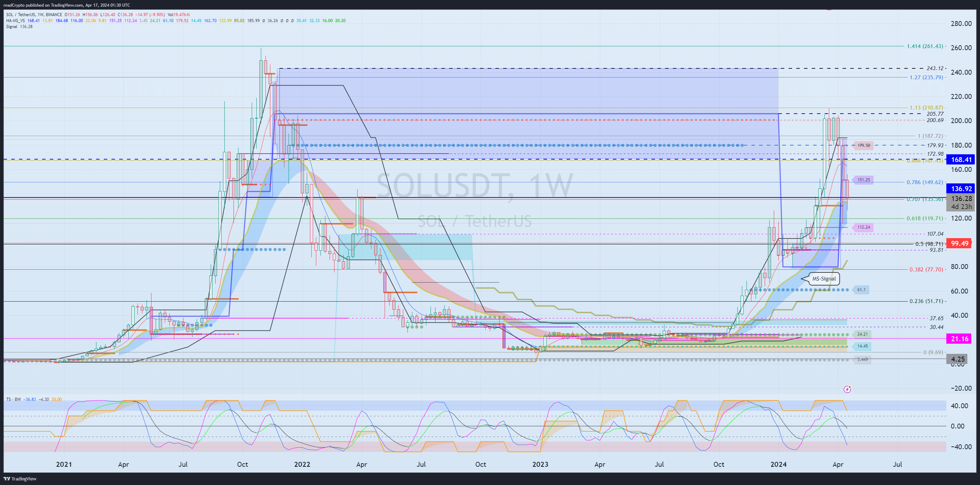Viewport: 980px width, 485px height.
Task: Click the 243.12 dashed line price label
Action: point(935,68)
